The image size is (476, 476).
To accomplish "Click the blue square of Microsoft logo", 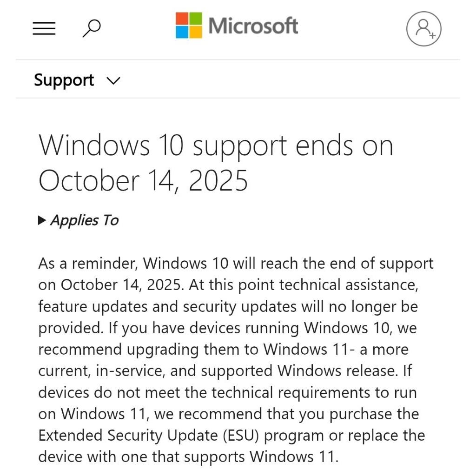I will pyautogui.click(x=182, y=32).
